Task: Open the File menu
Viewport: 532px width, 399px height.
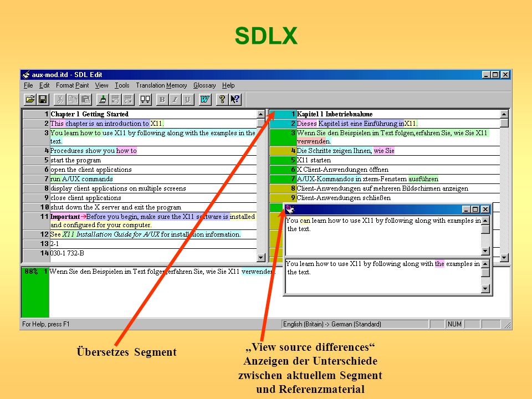Action: pyautogui.click(x=28, y=85)
